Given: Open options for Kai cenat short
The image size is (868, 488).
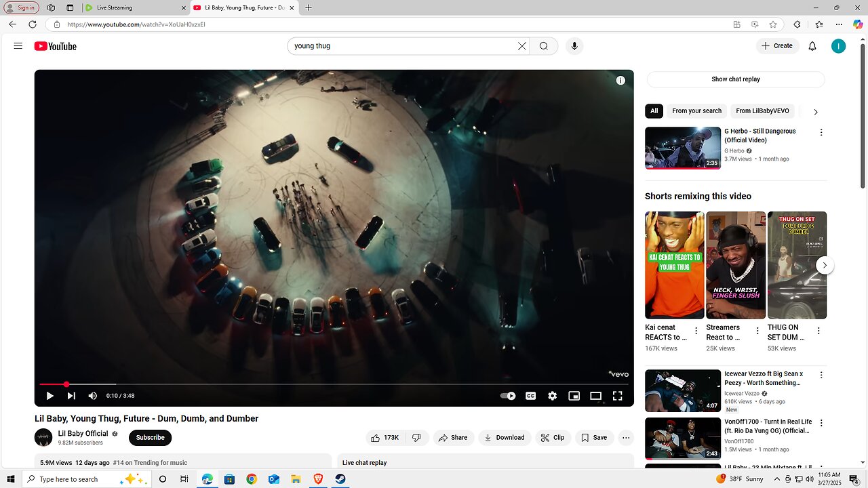Looking at the screenshot, I should (696, 331).
